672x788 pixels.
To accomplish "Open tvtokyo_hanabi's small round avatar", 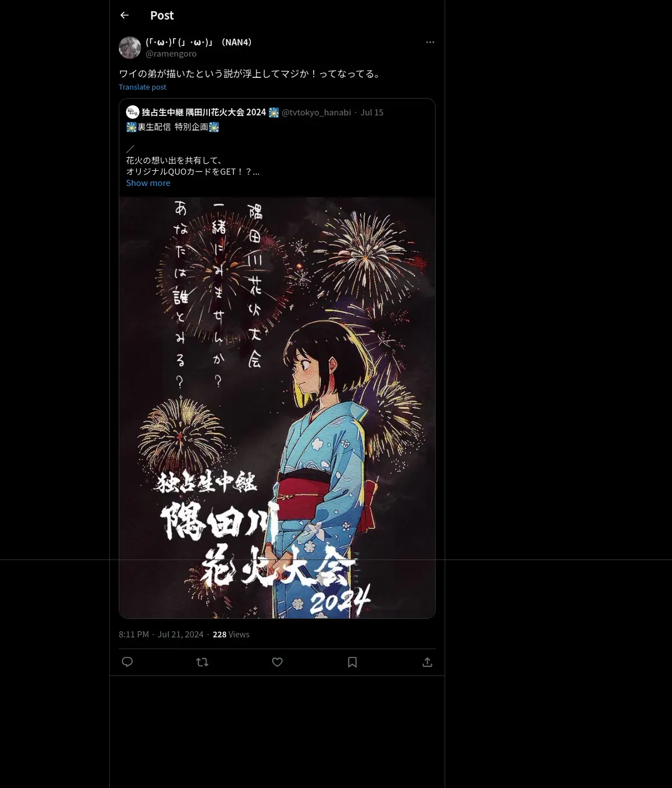I will [x=133, y=112].
